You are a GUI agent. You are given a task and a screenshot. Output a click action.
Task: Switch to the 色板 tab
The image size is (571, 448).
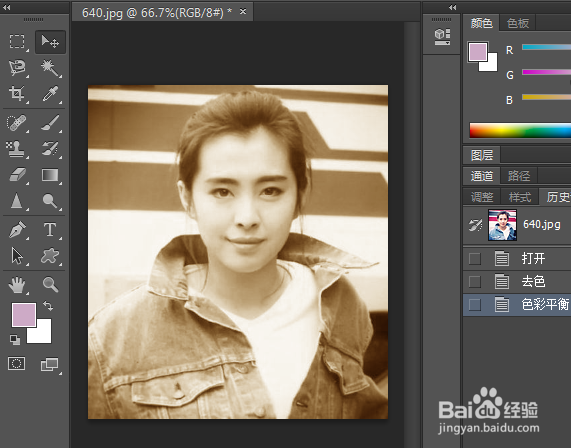tap(517, 23)
